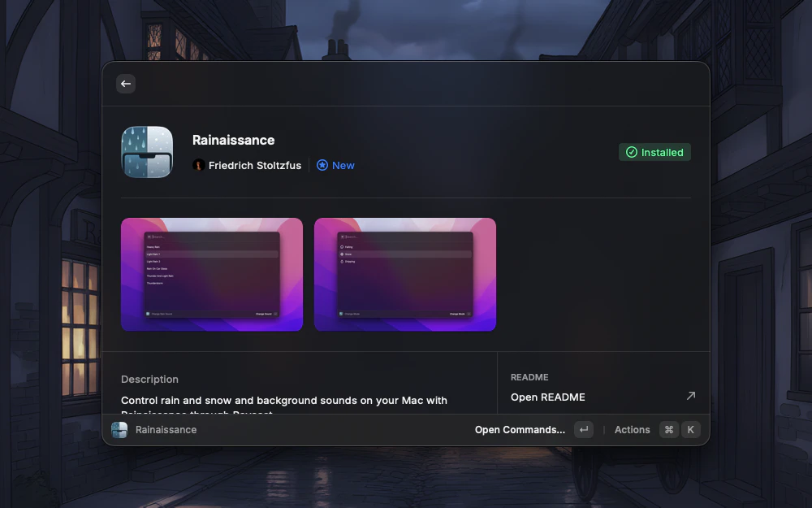Click the green checkmark inside the Installed badge
Image resolution: width=812 pixels, height=508 pixels.
(632, 152)
